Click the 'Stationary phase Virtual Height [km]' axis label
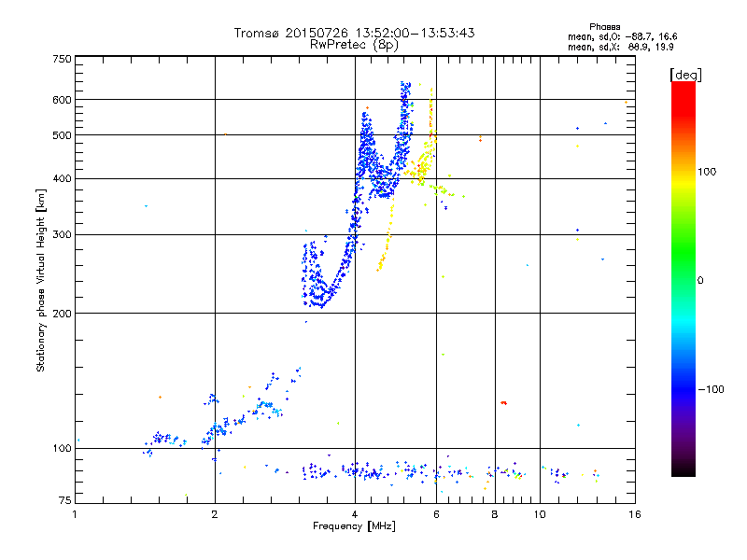This screenshot has height=560, width=747. point(40,280)
